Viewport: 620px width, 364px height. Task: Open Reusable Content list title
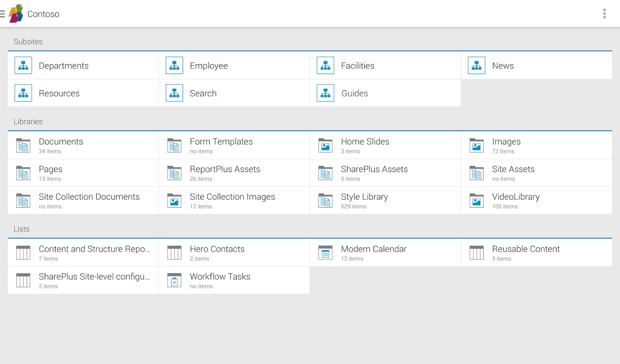(526, 249)
